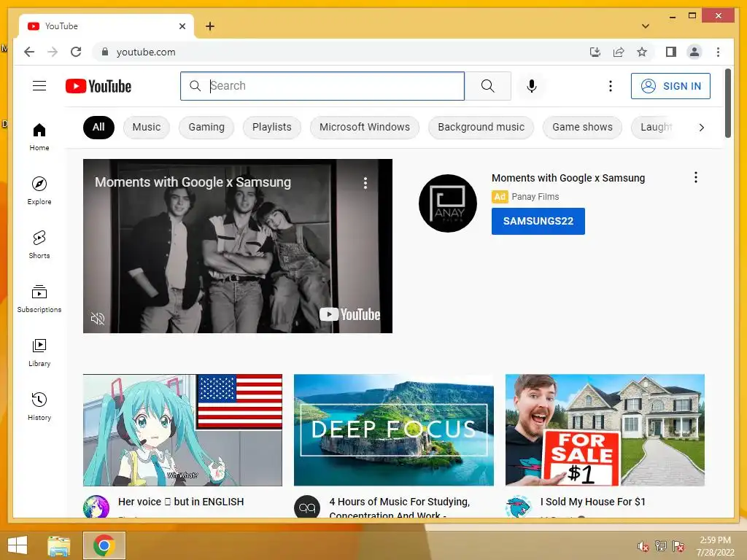Viewport: 747px width, 560px height.
Task: Click browser back arrow
Action: pos(29,52)
